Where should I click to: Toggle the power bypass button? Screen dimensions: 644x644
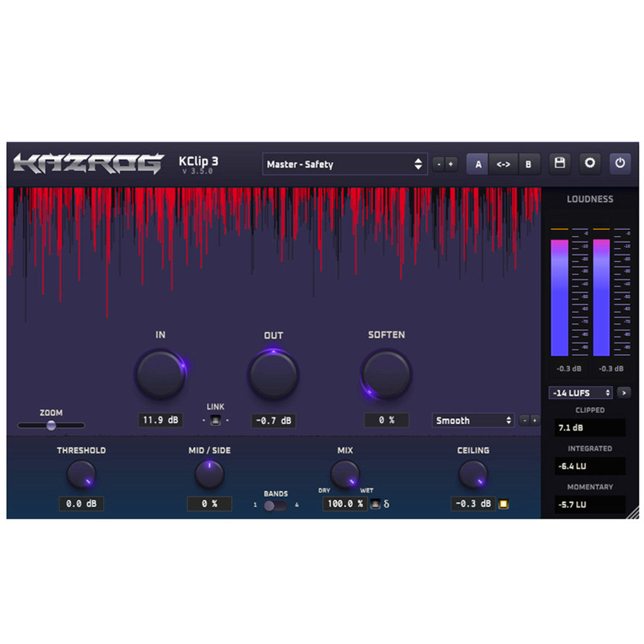pos(619,164)
